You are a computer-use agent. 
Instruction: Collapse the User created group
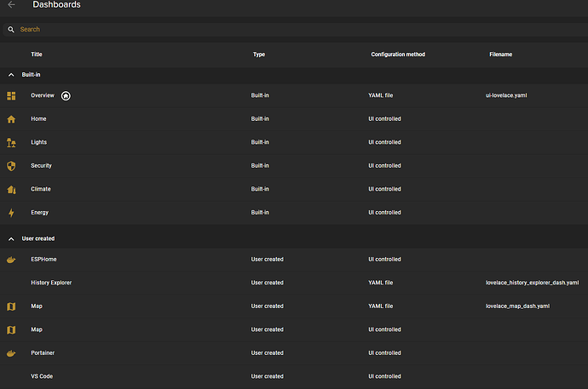[x=11, y=238]
